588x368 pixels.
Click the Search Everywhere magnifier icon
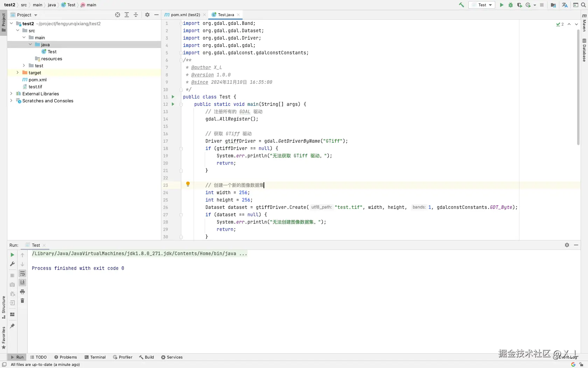pyautogui.click(x=583, y=5)
